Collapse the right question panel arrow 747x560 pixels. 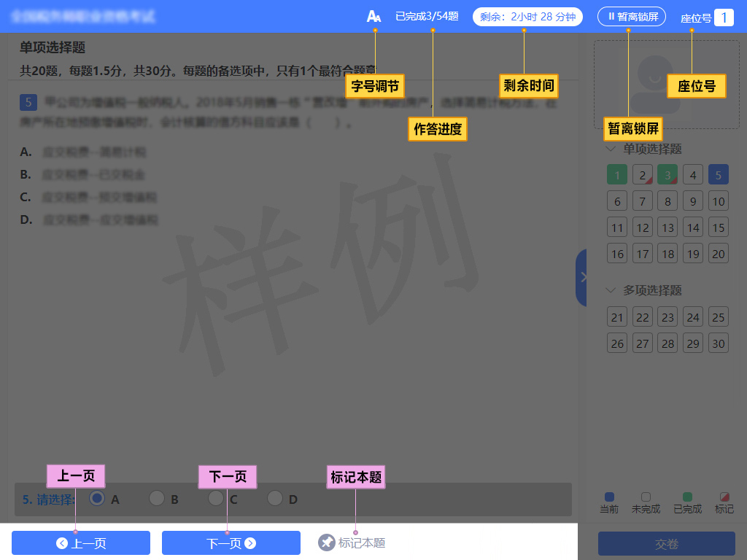click(x=583, y=277)
